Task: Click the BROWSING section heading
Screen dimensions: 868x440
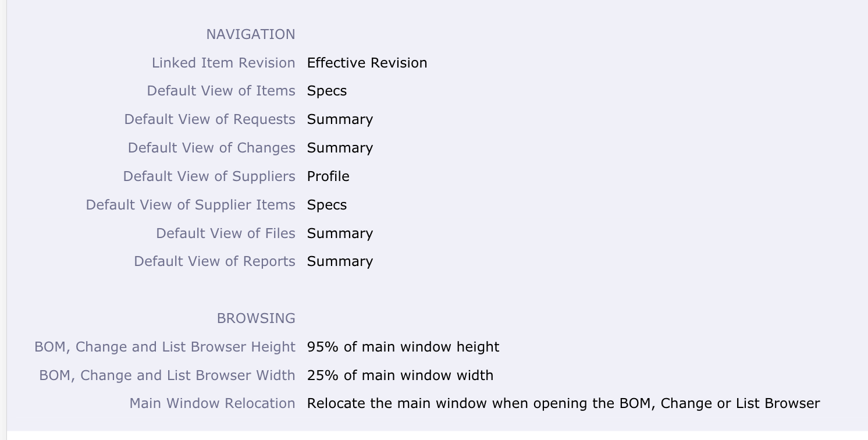Action: 256,319
